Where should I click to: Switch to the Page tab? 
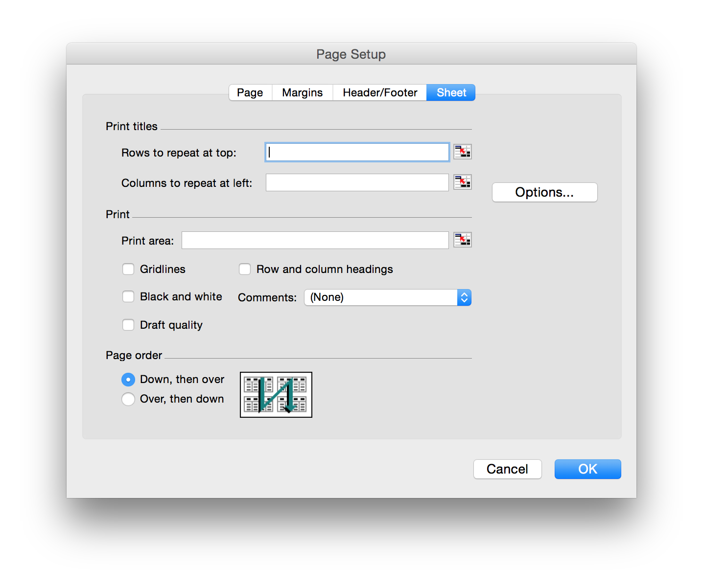(250, 92)
